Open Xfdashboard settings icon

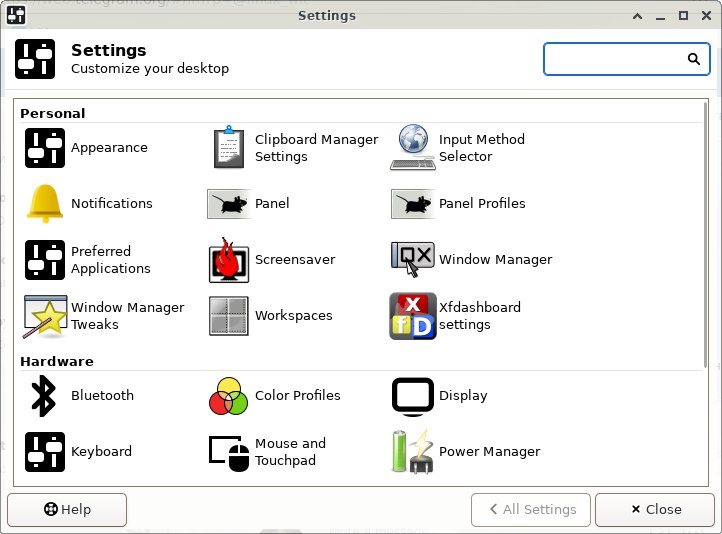click(413, 316)
